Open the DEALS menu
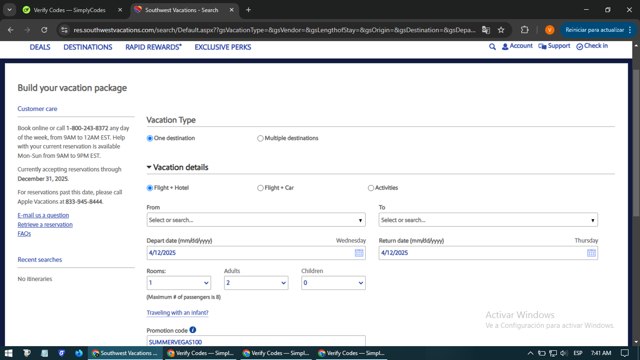 40,47
